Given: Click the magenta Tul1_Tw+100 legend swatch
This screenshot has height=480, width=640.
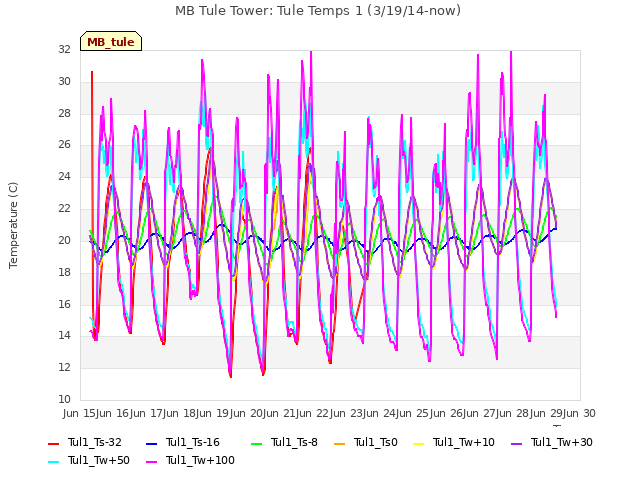Looking at the screenshot, I should (x=151, y=462).
